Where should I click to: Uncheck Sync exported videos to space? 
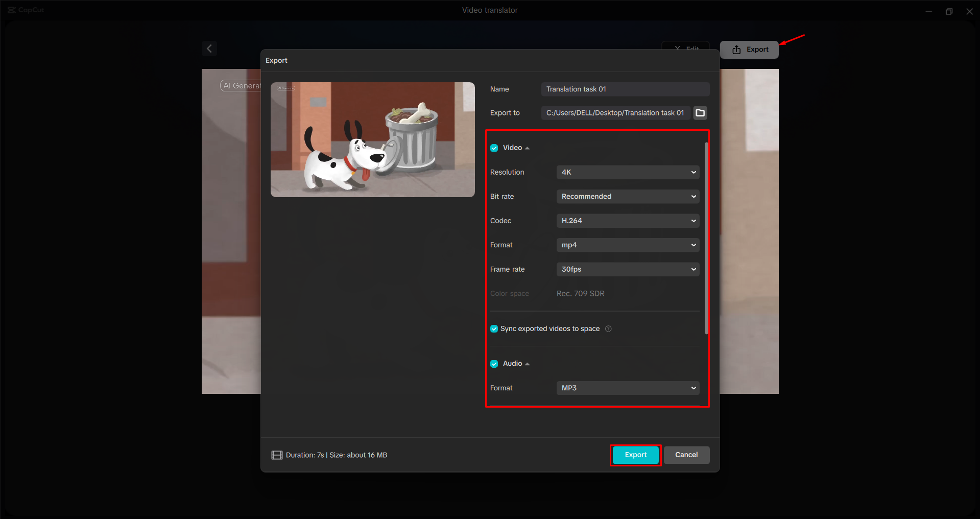coord(494,328)
